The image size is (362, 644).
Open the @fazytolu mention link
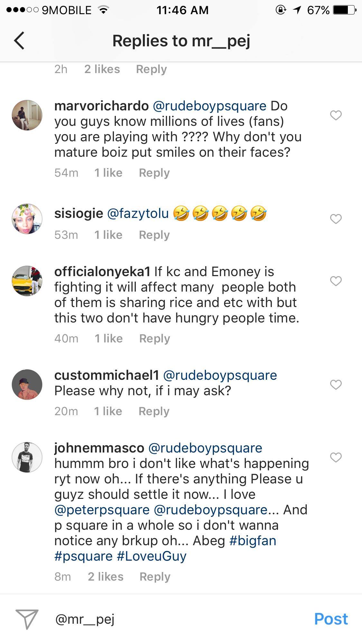(x=138, y=213)
